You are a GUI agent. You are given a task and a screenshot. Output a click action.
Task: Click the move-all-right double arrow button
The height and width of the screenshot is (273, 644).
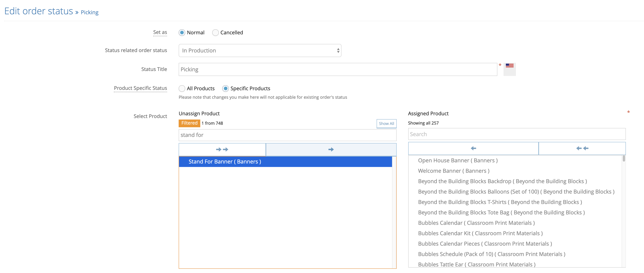222,149
